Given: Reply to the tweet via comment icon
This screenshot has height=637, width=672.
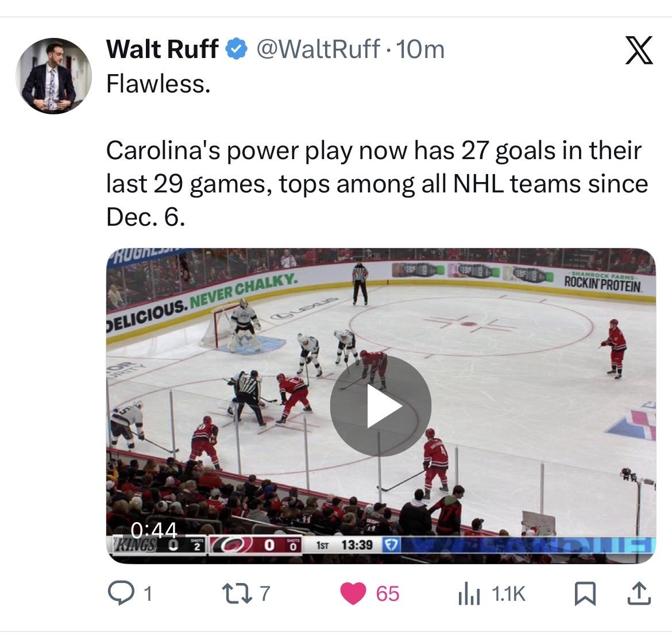Looking at the screenshot, I should tap(121, 593).
